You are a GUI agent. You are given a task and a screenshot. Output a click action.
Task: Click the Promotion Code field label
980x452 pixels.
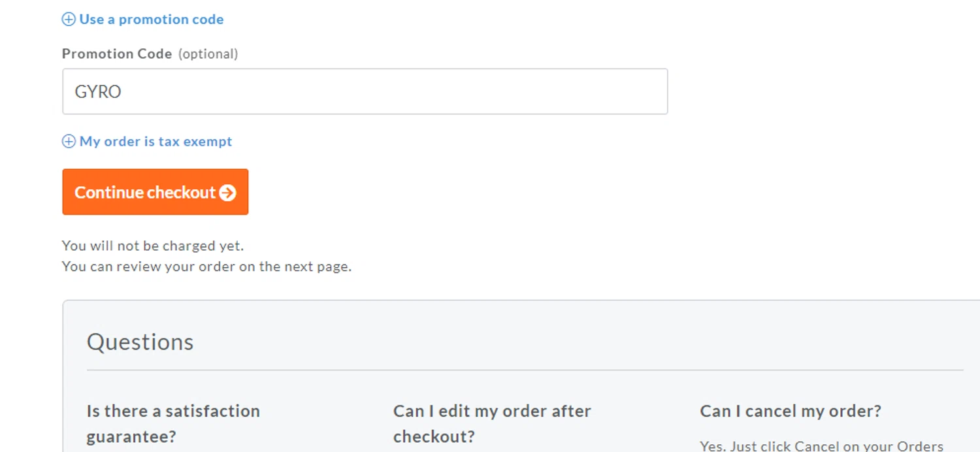coord(117,54)
